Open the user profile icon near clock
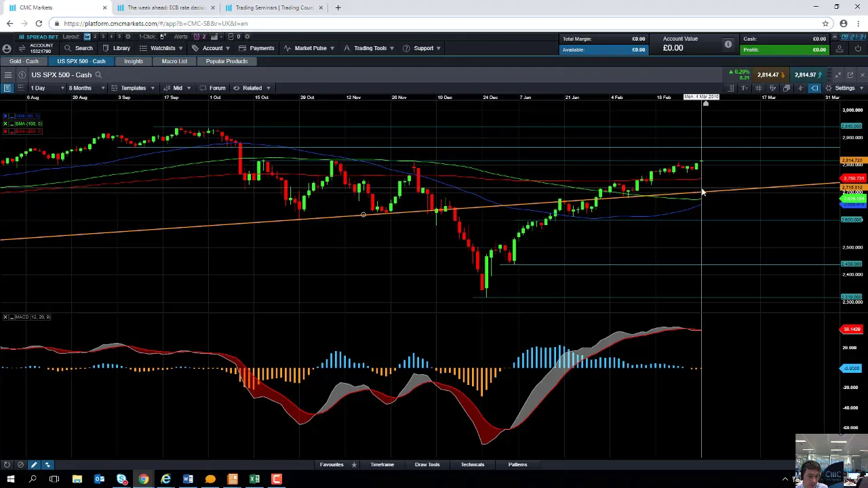 pyautogui.click(x=839, y=49)
